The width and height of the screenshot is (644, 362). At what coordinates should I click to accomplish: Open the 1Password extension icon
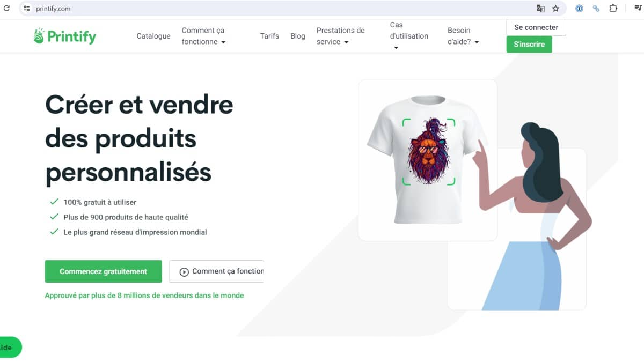pyautogui.click(x=579, y=9)
